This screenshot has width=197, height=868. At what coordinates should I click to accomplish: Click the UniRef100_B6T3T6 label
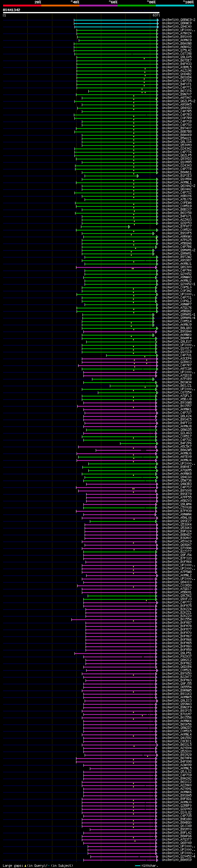pos(176,91)
